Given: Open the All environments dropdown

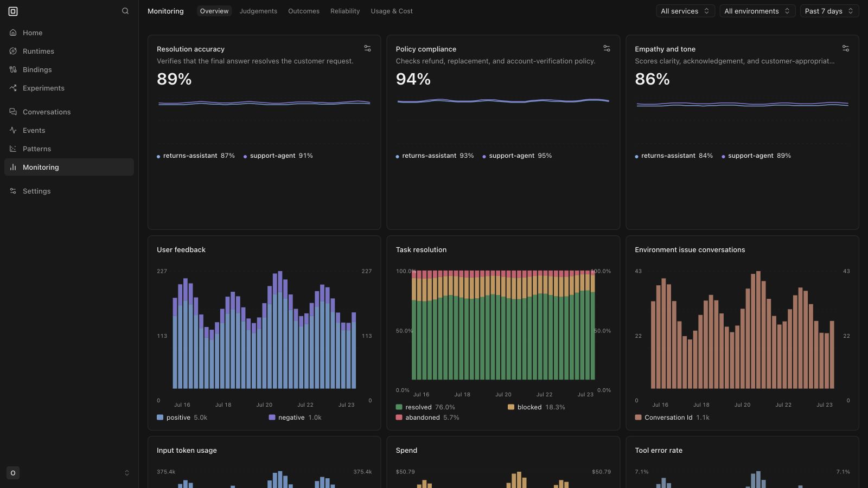Looking at the screenshot, I should (x=757, y=11).
